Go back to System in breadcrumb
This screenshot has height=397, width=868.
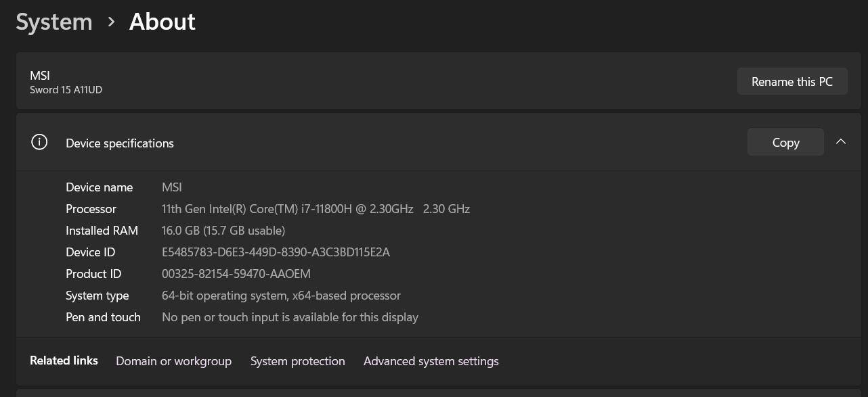pyautogui.click(x=54, y=22)
